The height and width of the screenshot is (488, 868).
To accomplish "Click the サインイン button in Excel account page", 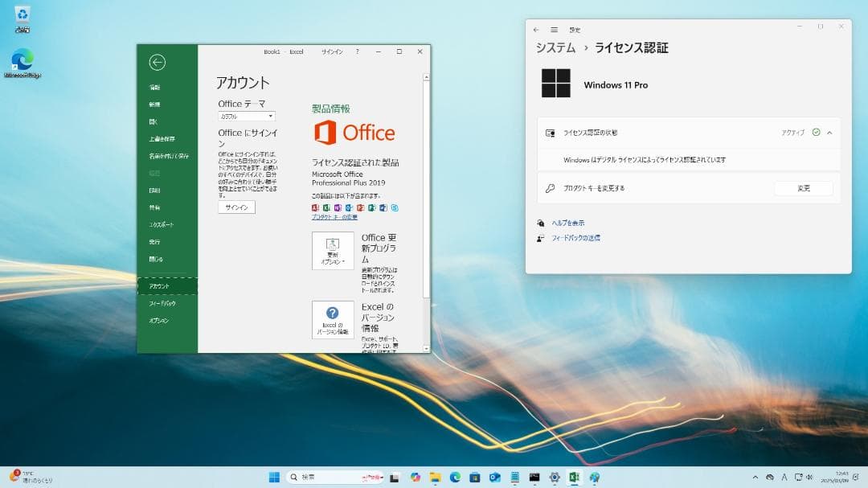I will pos(235,207).
